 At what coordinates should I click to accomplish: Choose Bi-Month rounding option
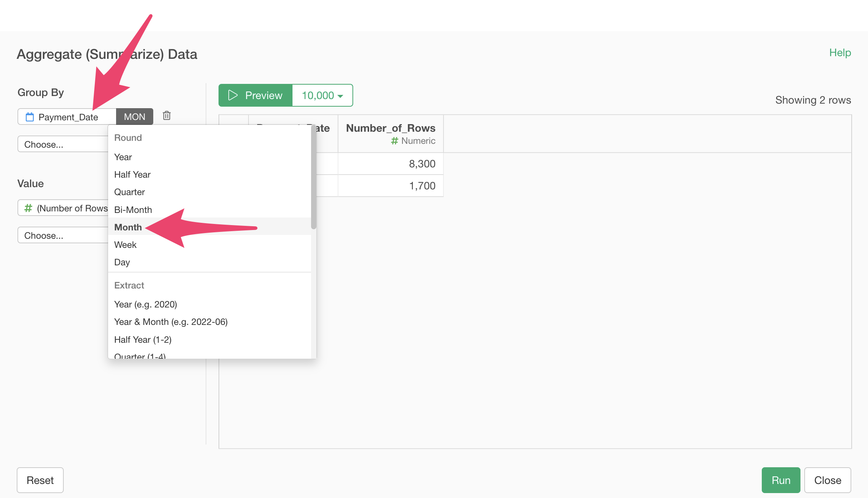tap(133, 210)
